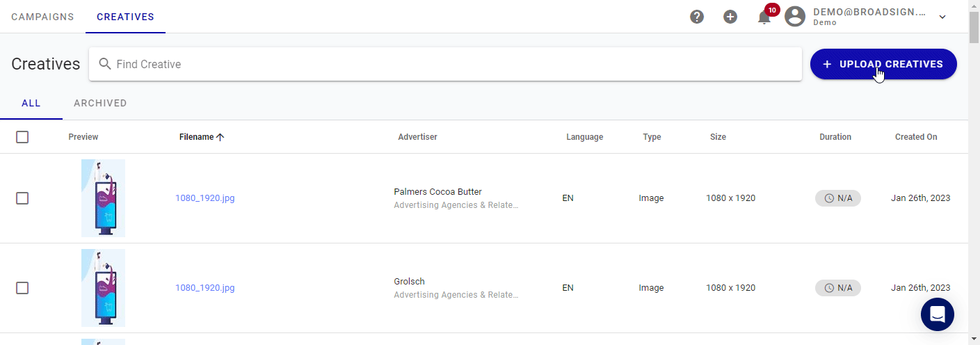Screen dimensions: 980x345
Task: Select the Grolsch row checkbox
Action: 22,288
